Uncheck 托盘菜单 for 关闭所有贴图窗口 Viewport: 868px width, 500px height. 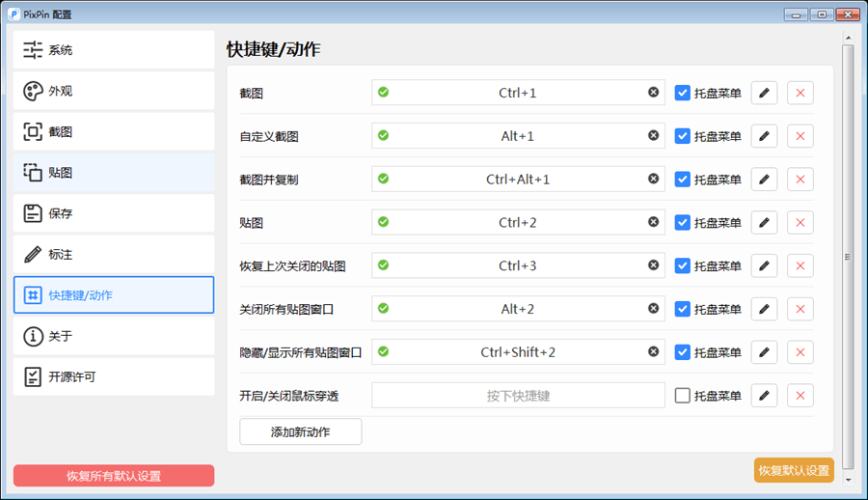(x=682, y=309)
